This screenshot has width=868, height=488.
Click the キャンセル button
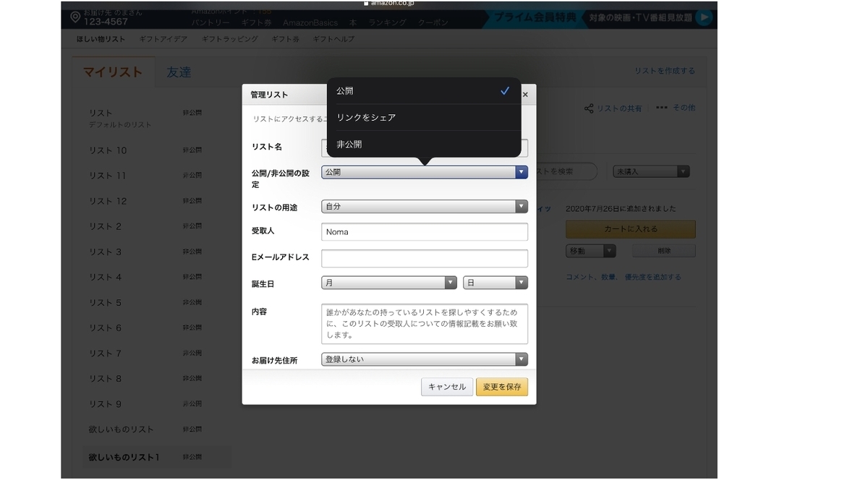[x=447, y=387]
